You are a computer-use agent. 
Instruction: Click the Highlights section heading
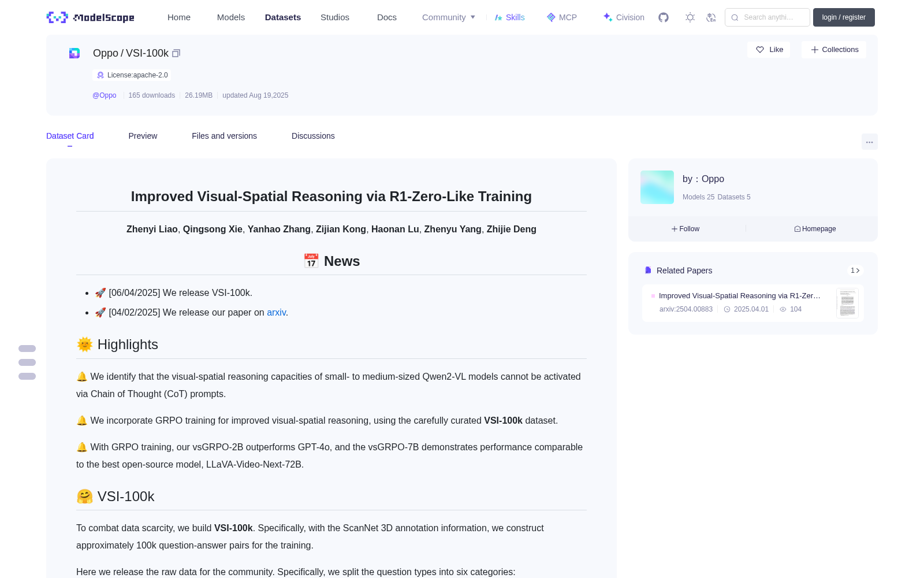click(x=117, y=344)
